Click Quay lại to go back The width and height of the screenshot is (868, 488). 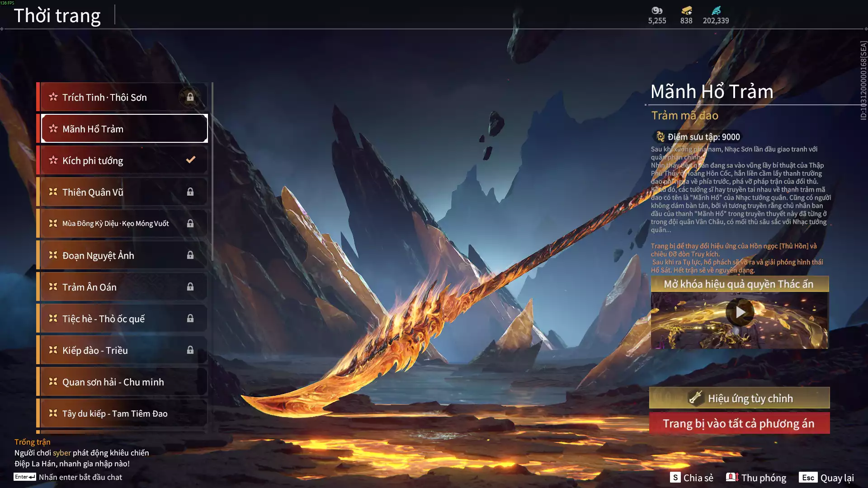coord(827,478)
